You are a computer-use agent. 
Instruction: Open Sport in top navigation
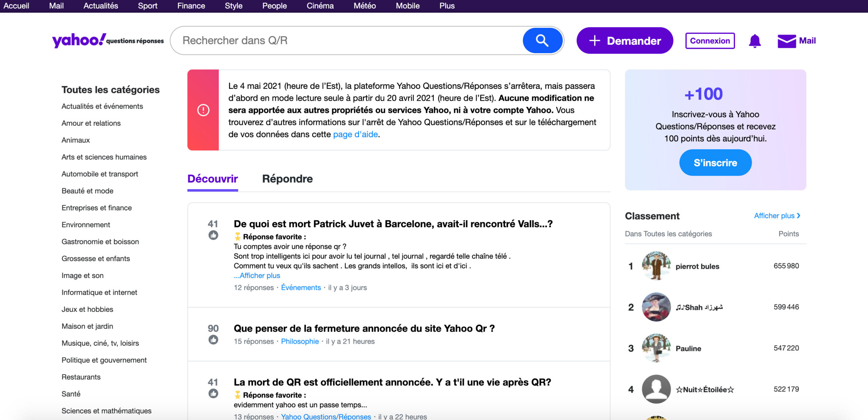(147, 6)
